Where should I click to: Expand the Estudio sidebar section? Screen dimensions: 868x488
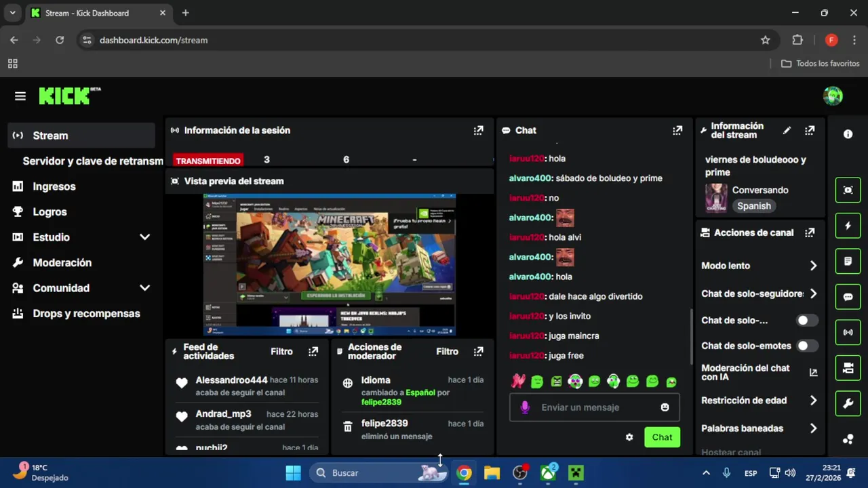click(x=144, y=237)
